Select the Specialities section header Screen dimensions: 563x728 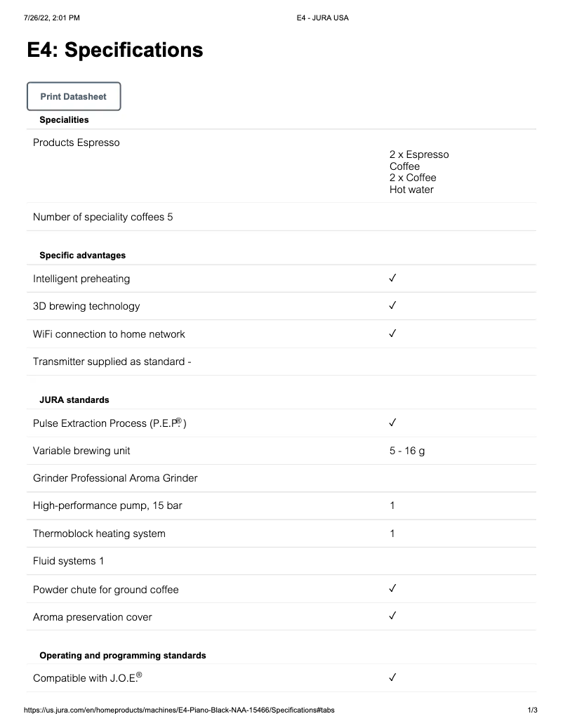coord(64,120)
